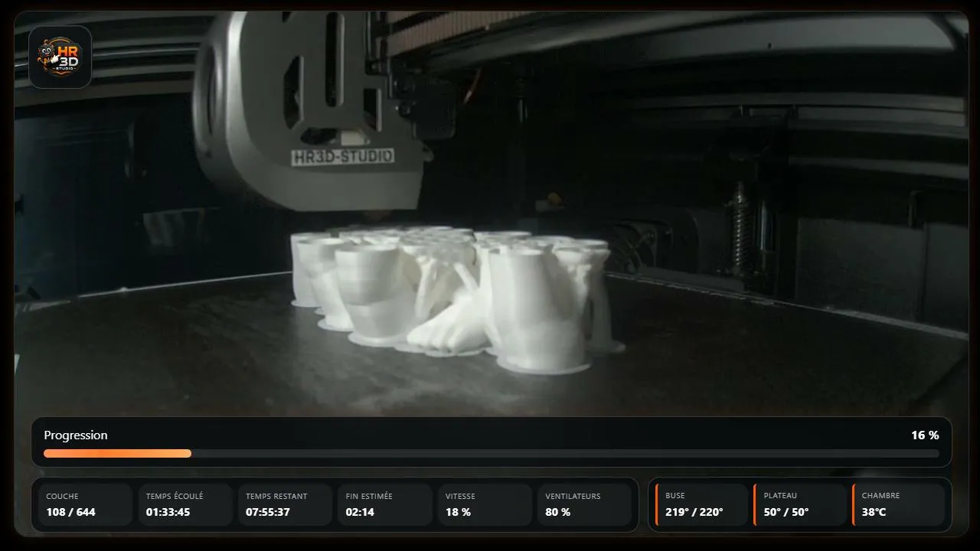This screenshot has width=980, height=551.
Task: Click the Progression label
Action: click(76, 435)
